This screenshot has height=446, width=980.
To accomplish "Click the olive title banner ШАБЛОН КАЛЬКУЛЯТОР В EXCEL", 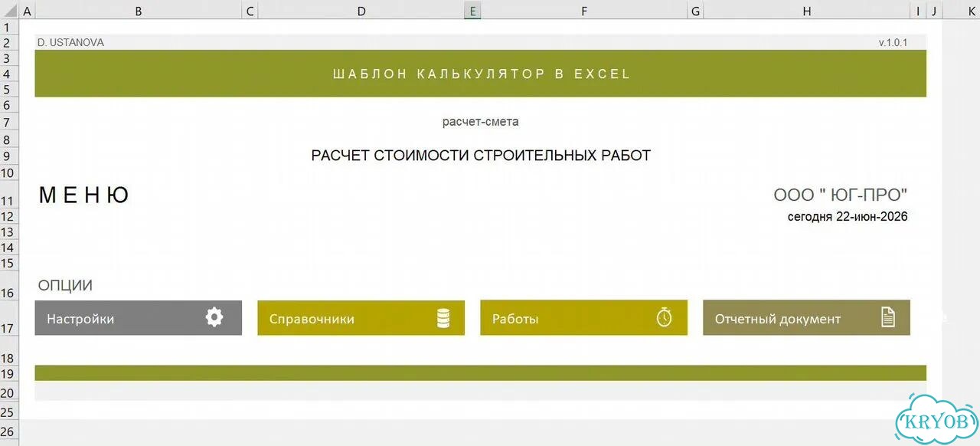I will point(481,74).
